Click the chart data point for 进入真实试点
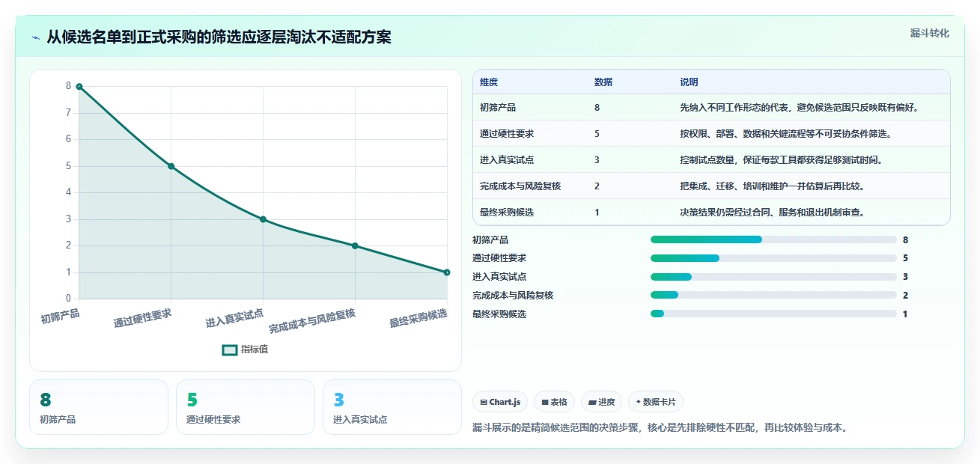Screen dimensions: 980x464 263,219
